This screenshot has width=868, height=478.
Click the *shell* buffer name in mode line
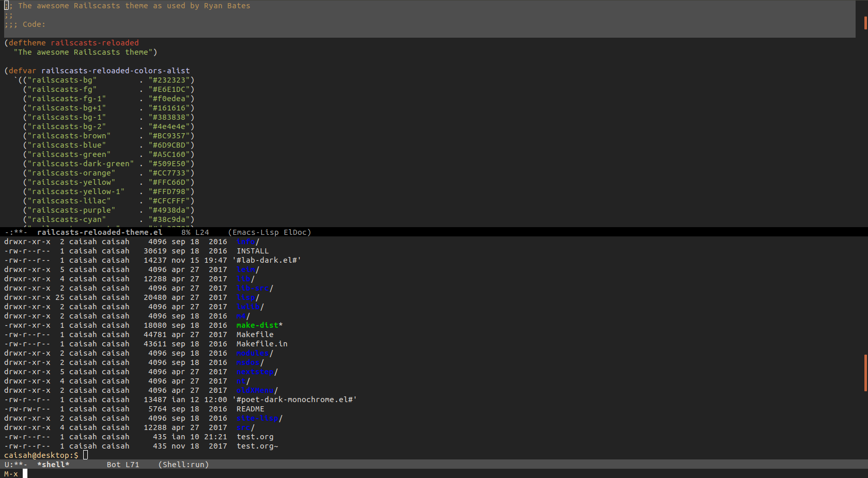(x=53, y=465)
